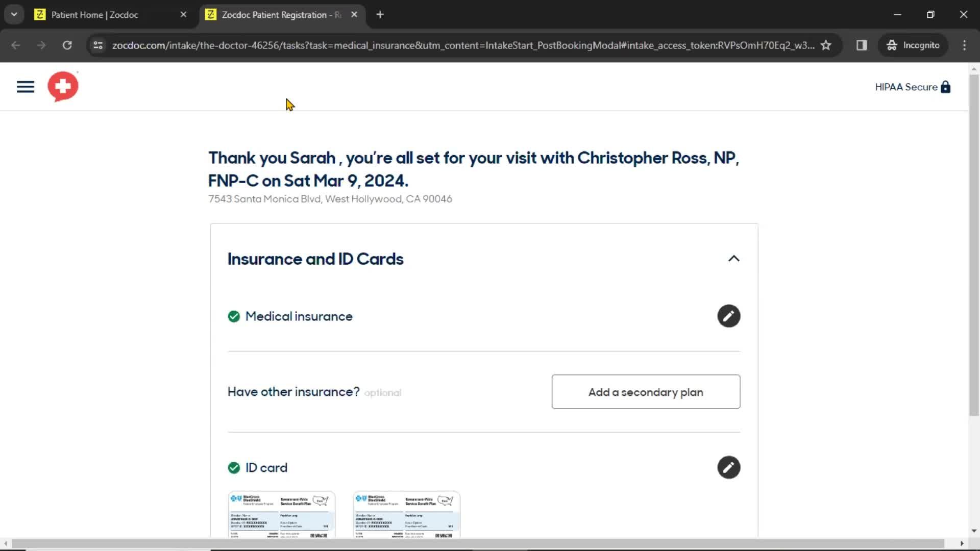The width and height of the screenshot is (980, 551).
Task: Click the scroll up arrow
Action: [x=974, y=68]
